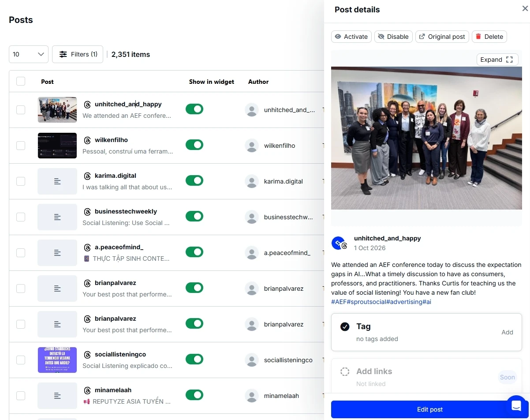Turn off Show in widget for sociallisteningco
Viewport: 530px width, 420px height.
click(194, 359)
